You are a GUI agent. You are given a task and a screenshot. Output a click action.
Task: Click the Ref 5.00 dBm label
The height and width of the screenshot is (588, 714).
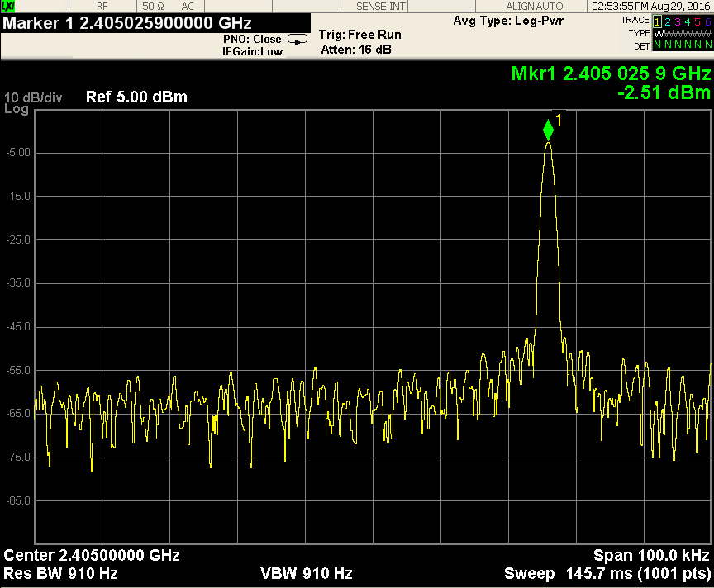[x=136, y=97]
